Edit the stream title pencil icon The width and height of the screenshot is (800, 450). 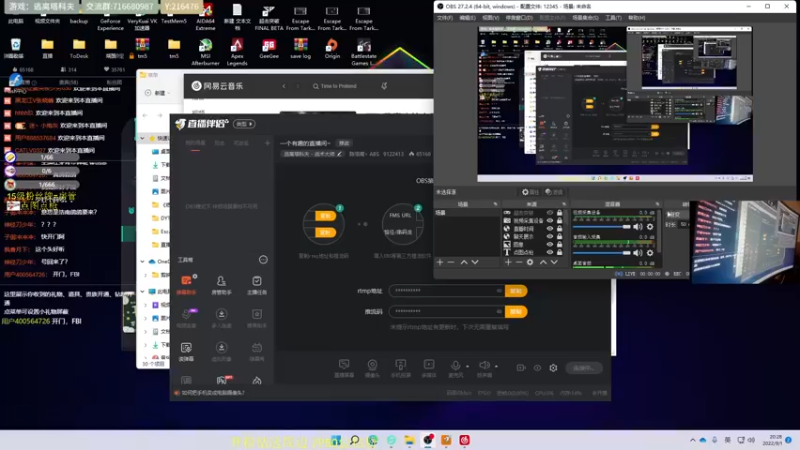coord(339,154)
